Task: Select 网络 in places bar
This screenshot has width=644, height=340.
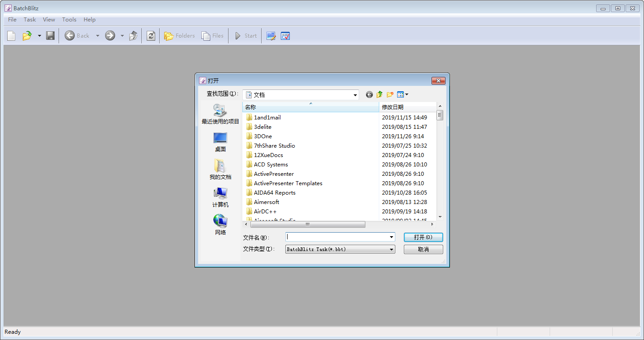Action: tap(220, 225)
